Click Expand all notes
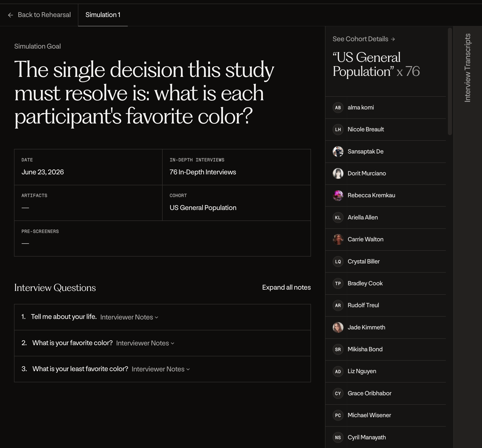The image size is (482, 448). 287,287
